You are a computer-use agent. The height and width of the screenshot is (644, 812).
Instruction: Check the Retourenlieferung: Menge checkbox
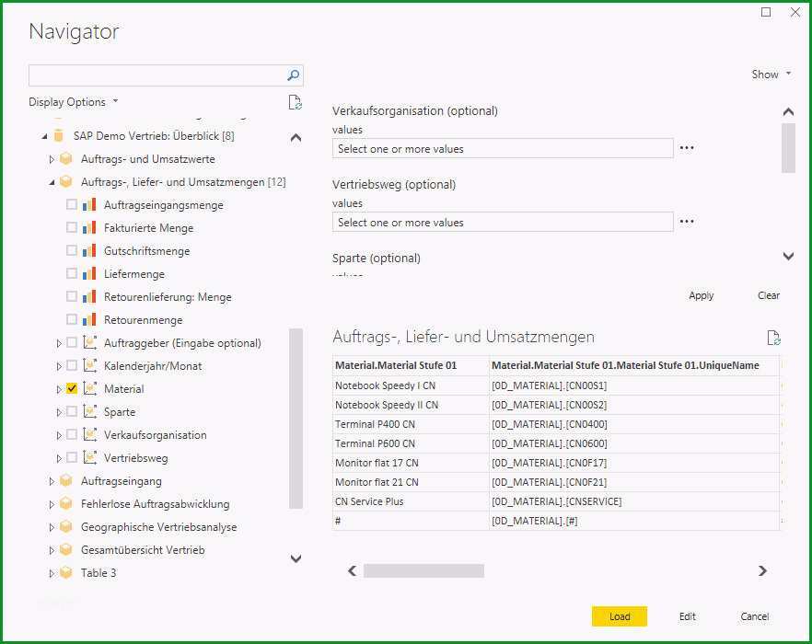(x=72, y=296)
